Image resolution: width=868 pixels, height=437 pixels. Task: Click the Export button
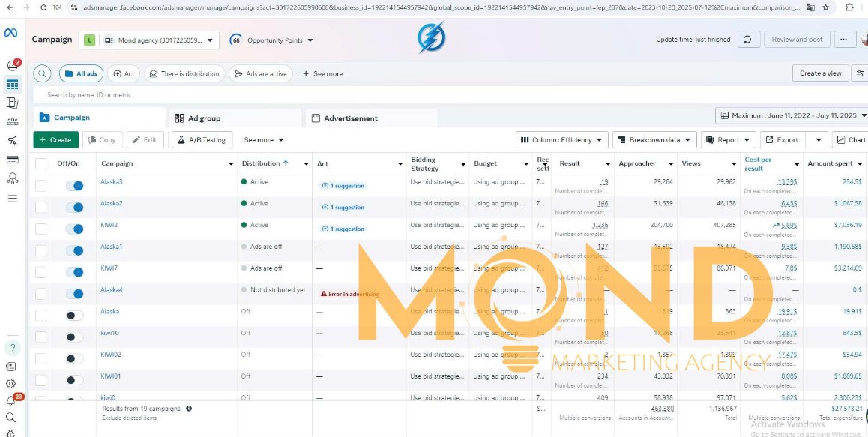coord(783,140)
